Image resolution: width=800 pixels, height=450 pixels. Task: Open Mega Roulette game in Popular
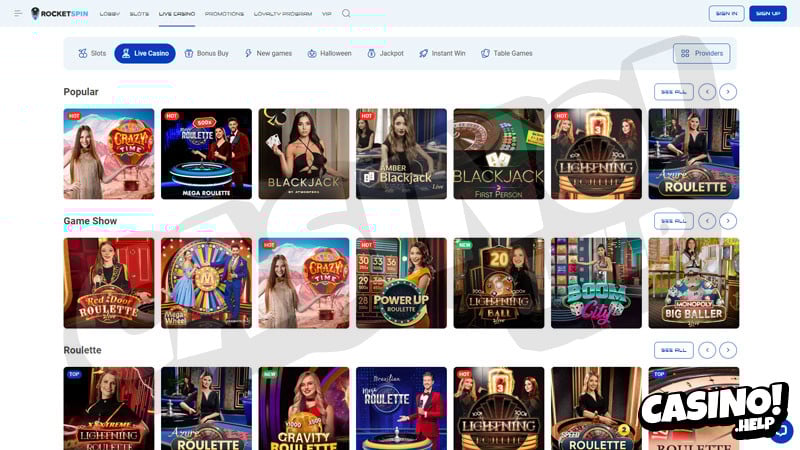pyautogui.click(x=206, y=154)
